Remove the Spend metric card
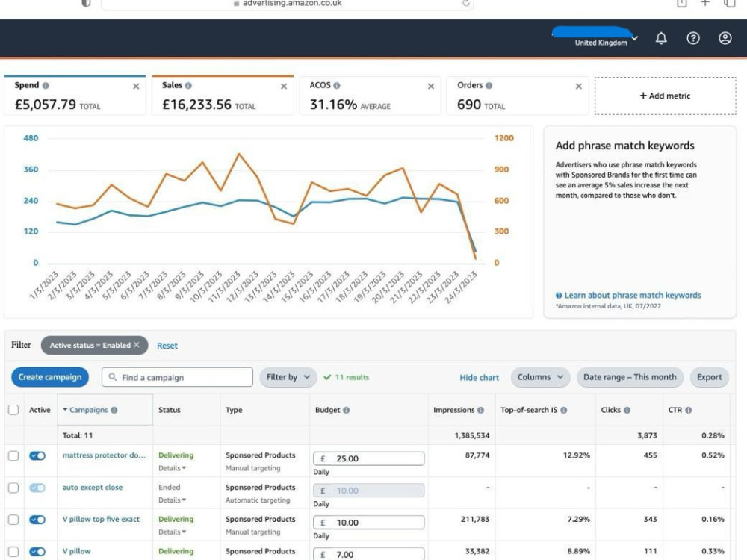747x560 pixels. coord(136,86)
